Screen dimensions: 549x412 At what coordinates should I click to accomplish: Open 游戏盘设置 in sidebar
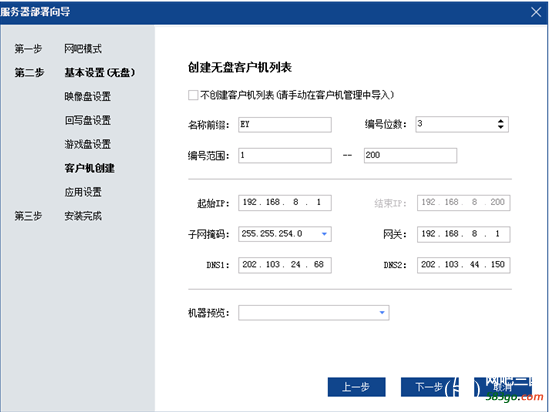coord(88,144)
